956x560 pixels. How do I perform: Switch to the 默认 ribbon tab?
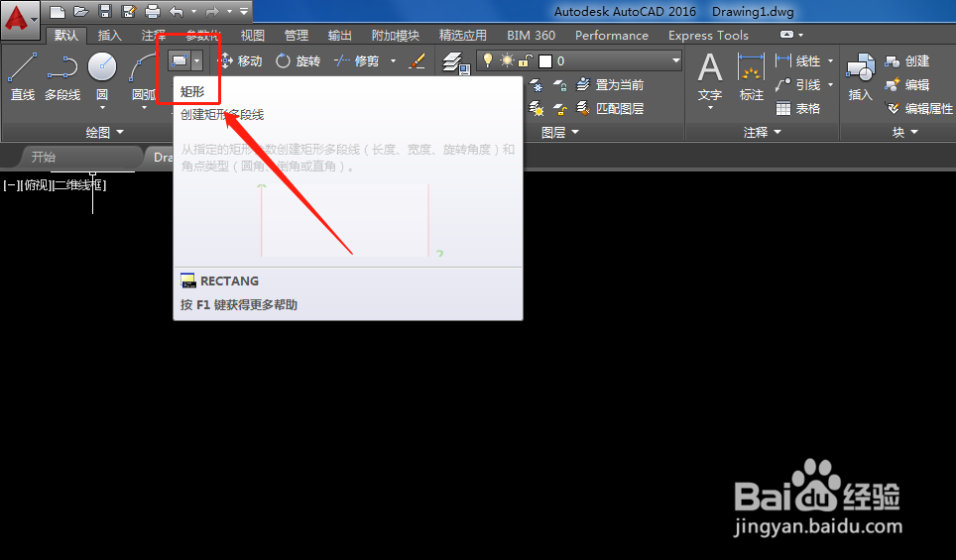pos(65,36)
